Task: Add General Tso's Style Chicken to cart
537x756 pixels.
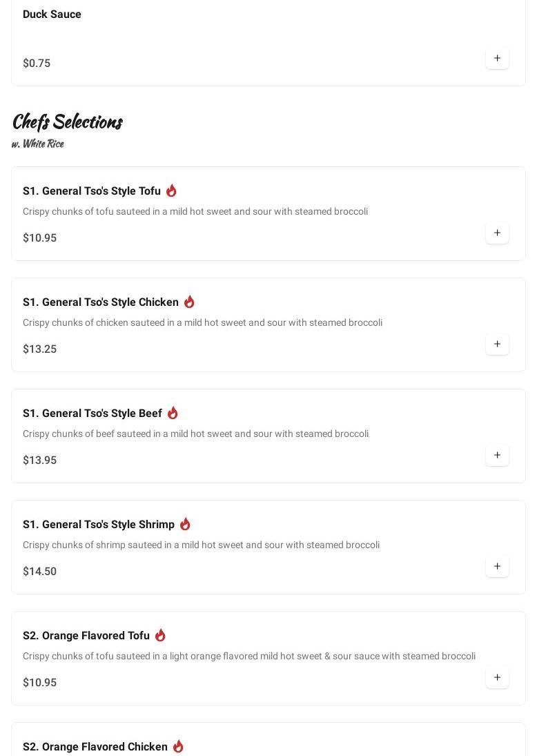Action: click(x=497, y=345)
